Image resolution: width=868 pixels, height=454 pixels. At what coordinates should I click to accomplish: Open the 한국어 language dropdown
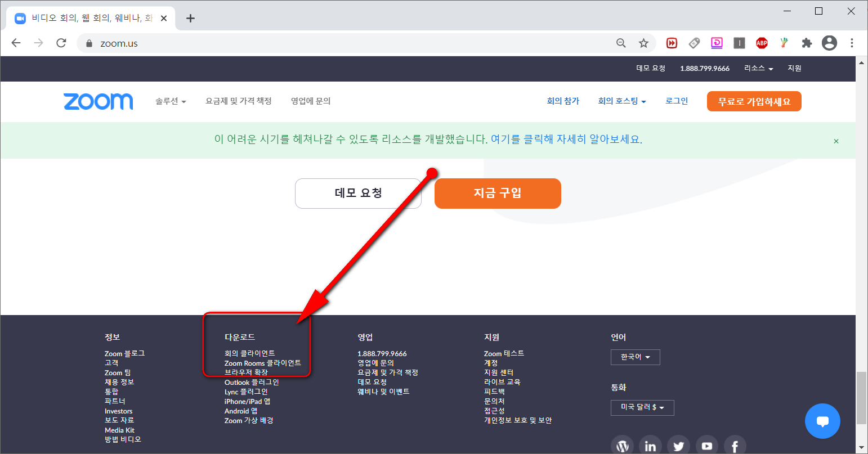pyautogui.click(x=636, y=357)
